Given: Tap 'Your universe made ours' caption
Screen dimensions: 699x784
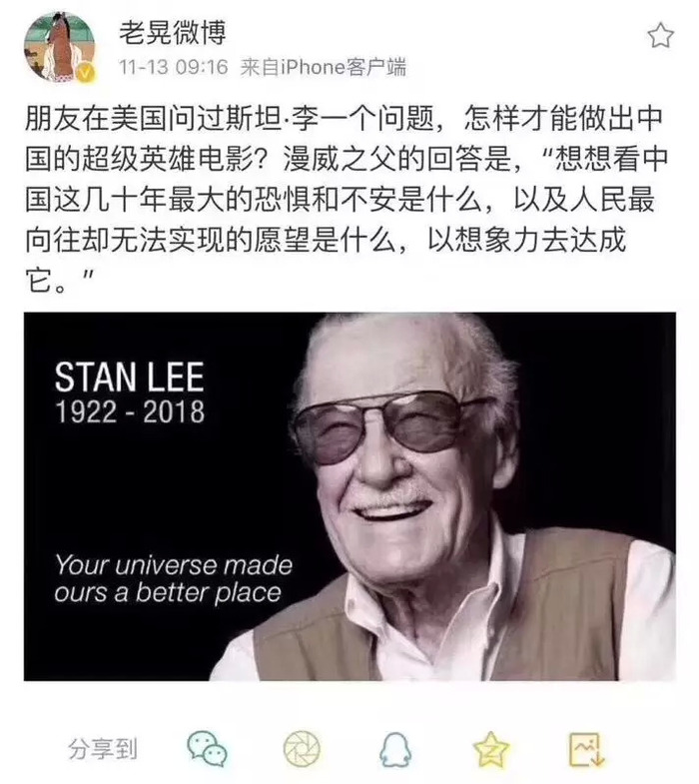Looking at the screenshot, I should pos(173,578).
